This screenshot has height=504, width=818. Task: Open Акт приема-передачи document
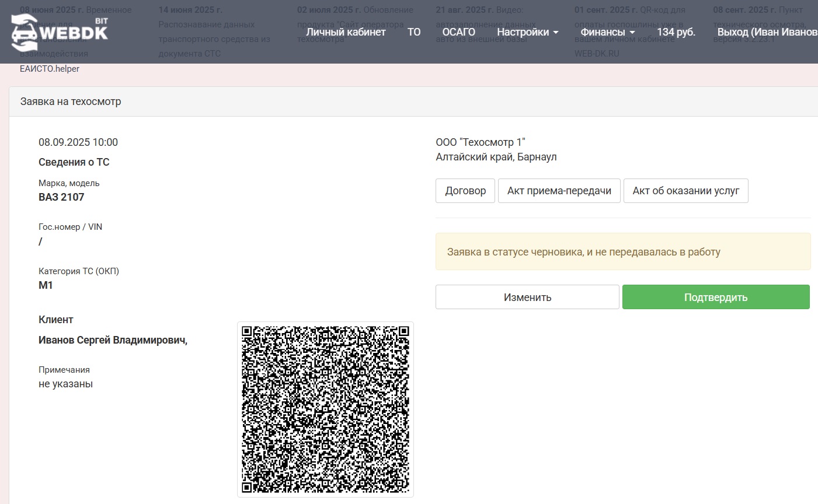pyautogui.click(x=559, y=191)
